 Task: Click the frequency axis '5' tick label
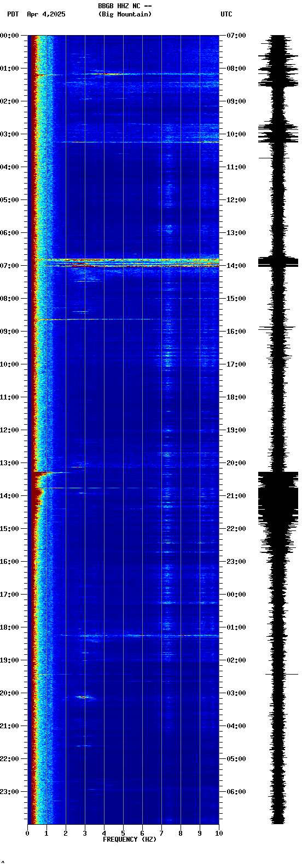click(x=123, y=833)
